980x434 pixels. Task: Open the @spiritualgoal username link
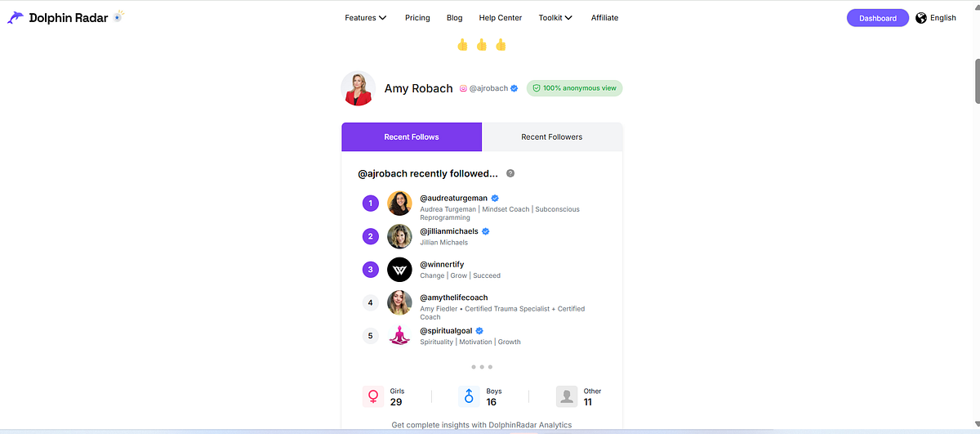coord(446,330)
